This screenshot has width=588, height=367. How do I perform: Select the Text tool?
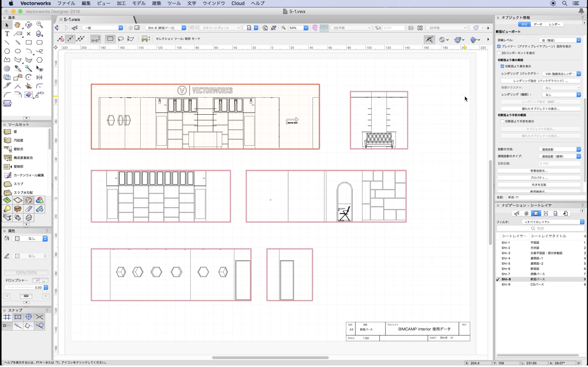[7, 34]
